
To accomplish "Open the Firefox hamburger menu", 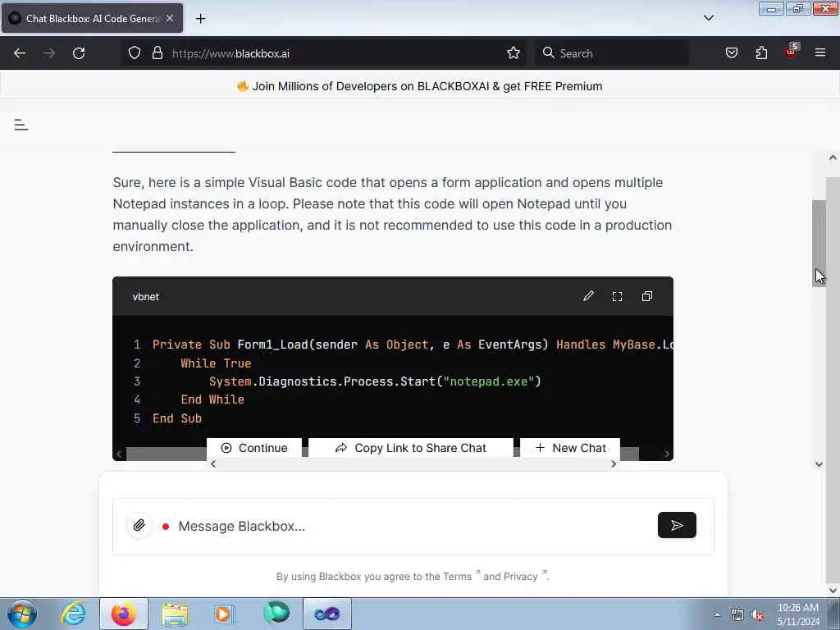I will 820,52.
